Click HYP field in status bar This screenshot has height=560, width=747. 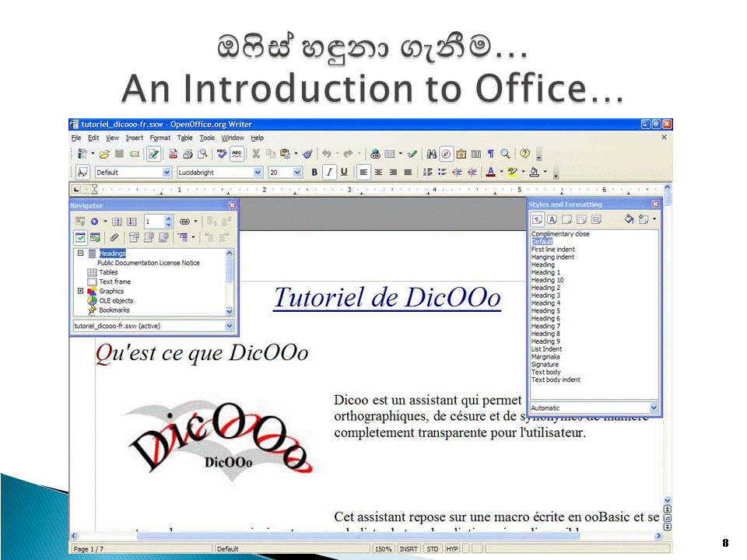452,549
